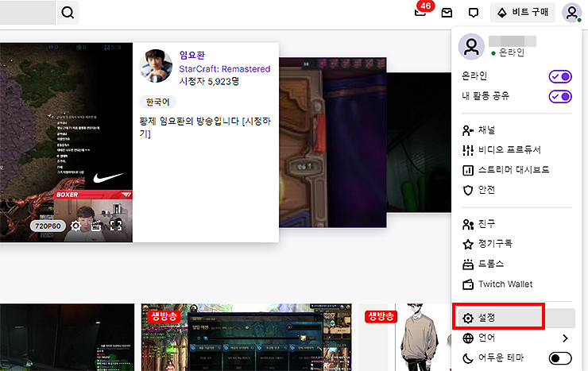Click the 비트 구매 button
Viewport: 588px width, 371px height.
[x=523, y=13]
